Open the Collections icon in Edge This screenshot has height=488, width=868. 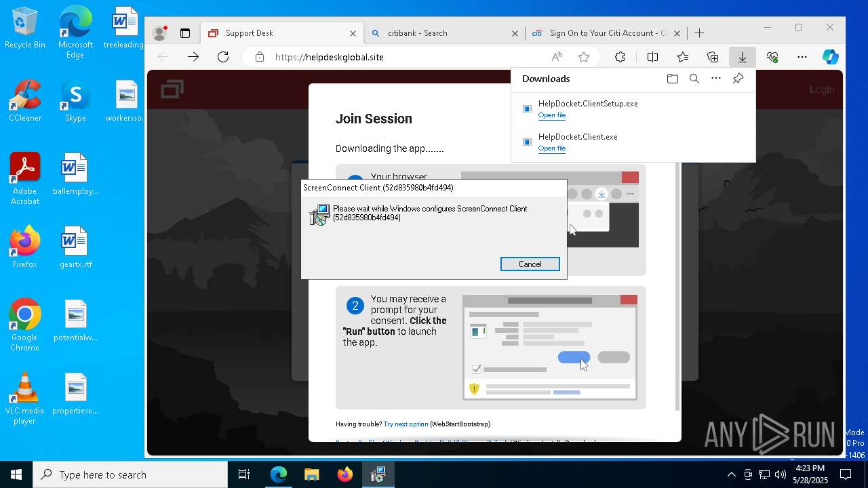(713, 57)
